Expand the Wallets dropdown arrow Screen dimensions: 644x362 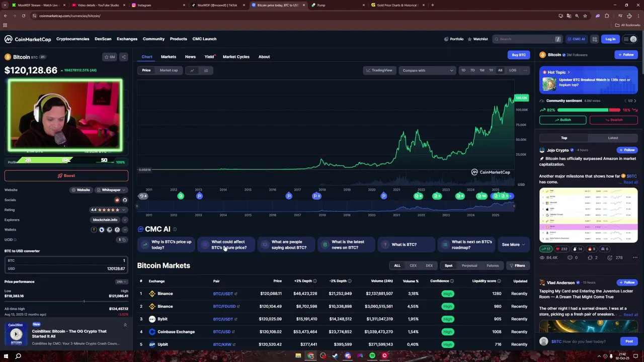[x=125, y=230]
